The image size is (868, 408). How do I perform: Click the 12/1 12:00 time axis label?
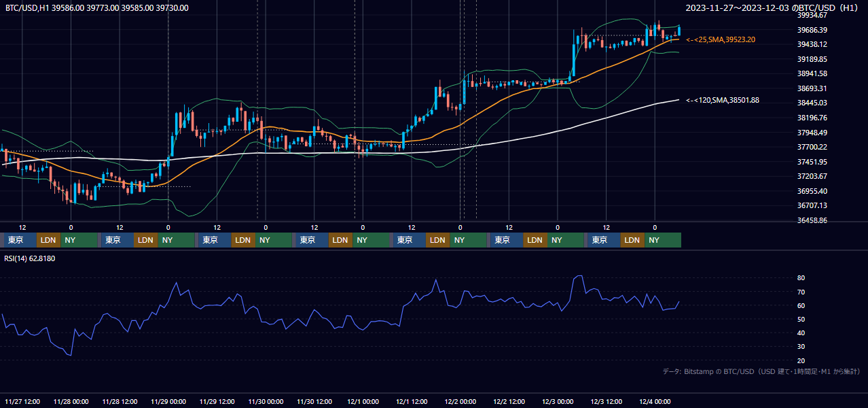click(412, 402)
